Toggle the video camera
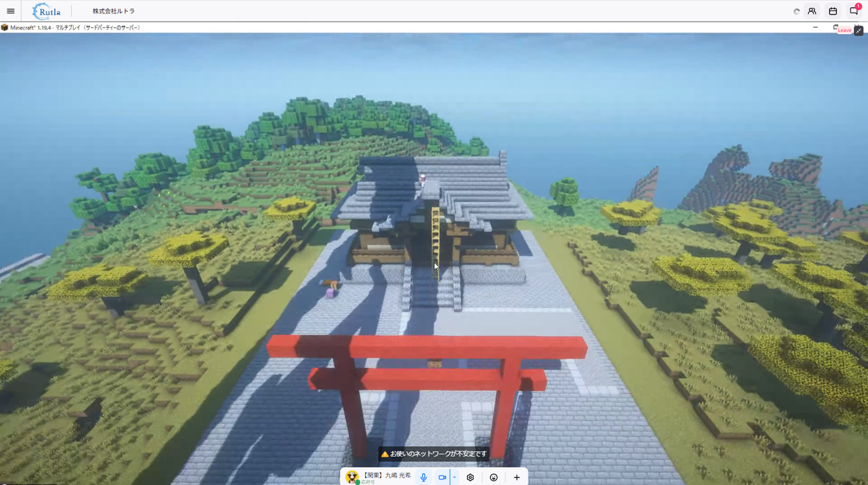The height and width of the screenshot is (485, 868). 442,478
